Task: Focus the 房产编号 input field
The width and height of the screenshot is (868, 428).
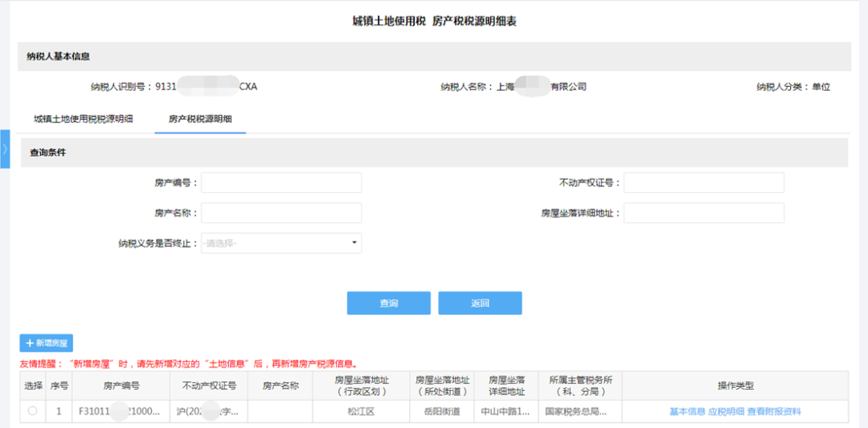Action: pyautogui.click(x=281, y=183)
